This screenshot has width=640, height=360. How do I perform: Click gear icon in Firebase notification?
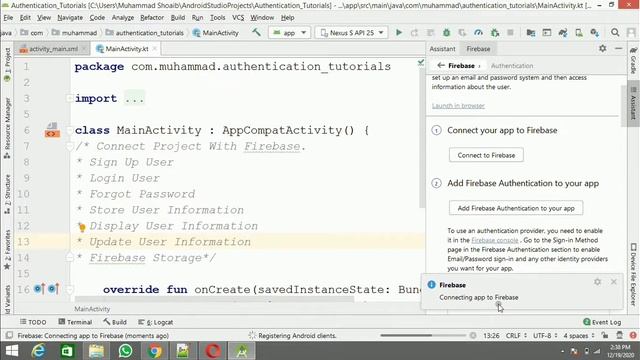(598, 282)
